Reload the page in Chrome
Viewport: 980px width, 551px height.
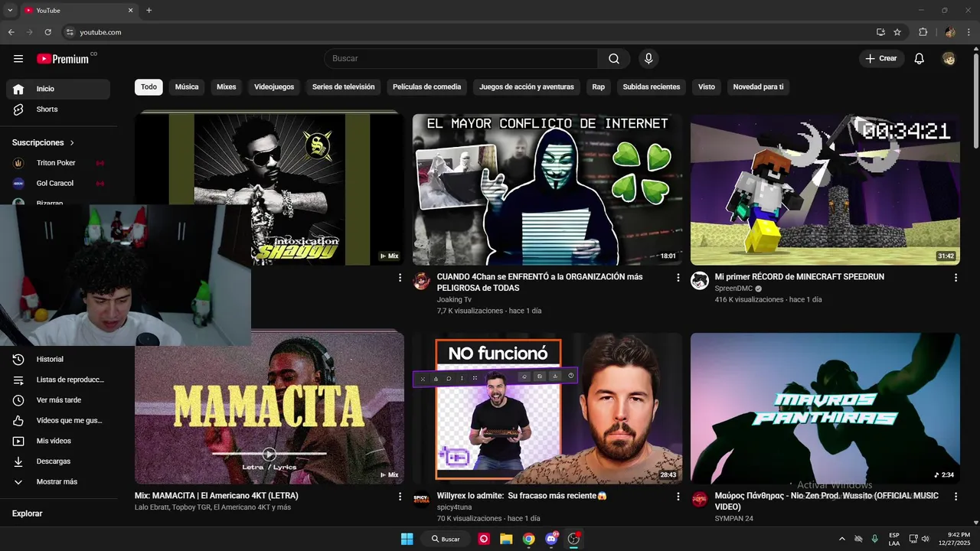point(47,32)
